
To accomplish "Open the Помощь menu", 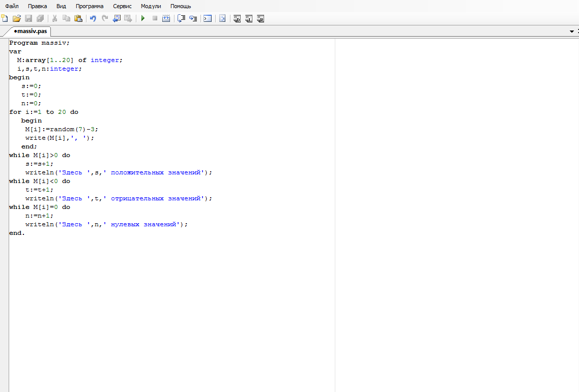I will [x=181, y=6].
